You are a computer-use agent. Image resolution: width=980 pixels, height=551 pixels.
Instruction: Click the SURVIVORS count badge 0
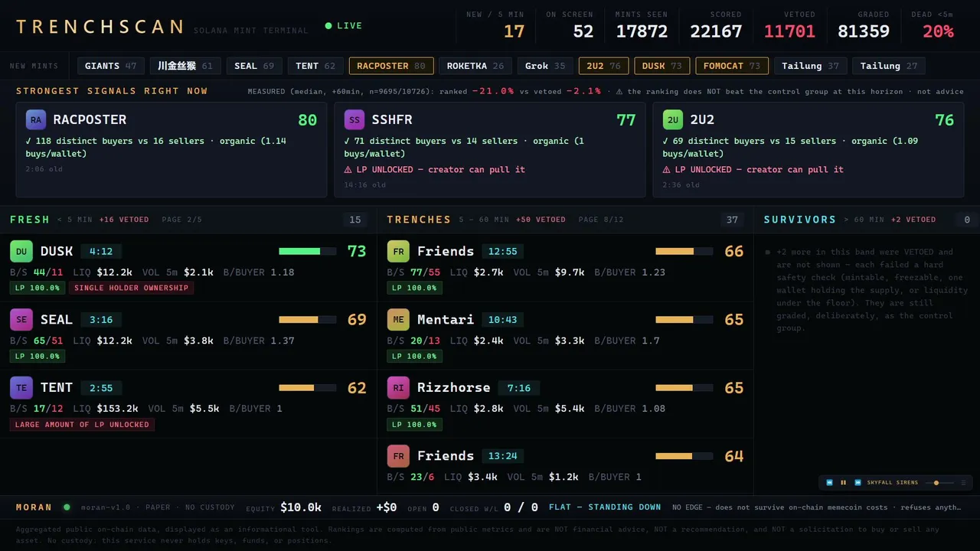[x=966, y=220]
